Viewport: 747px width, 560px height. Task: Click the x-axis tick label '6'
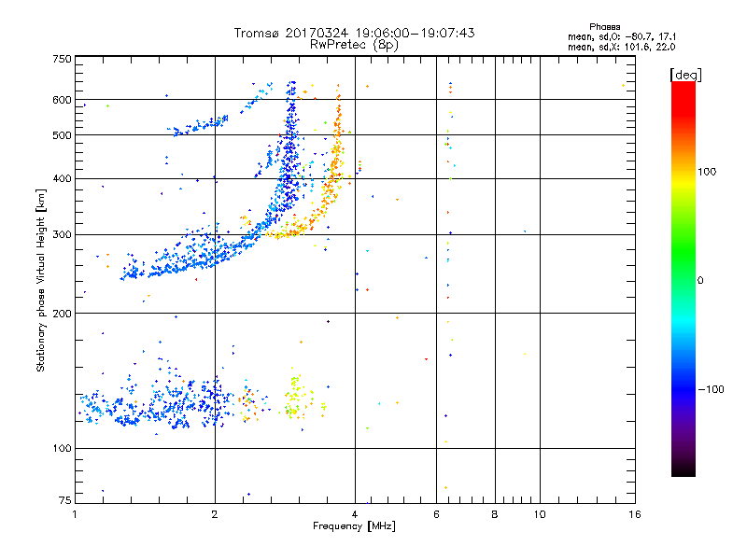coord(436,514)
